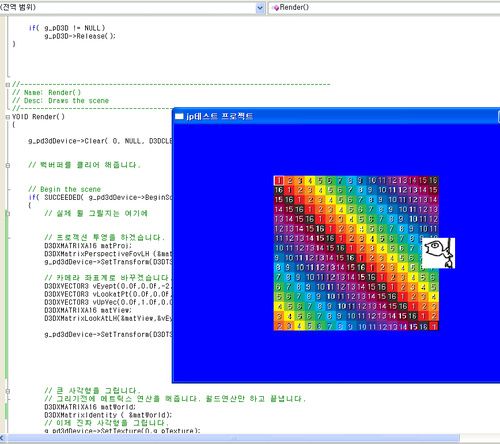The width and height of the screenshot is (500, 444).
Task: Click the purple Render() method icon
Action: 276,7
